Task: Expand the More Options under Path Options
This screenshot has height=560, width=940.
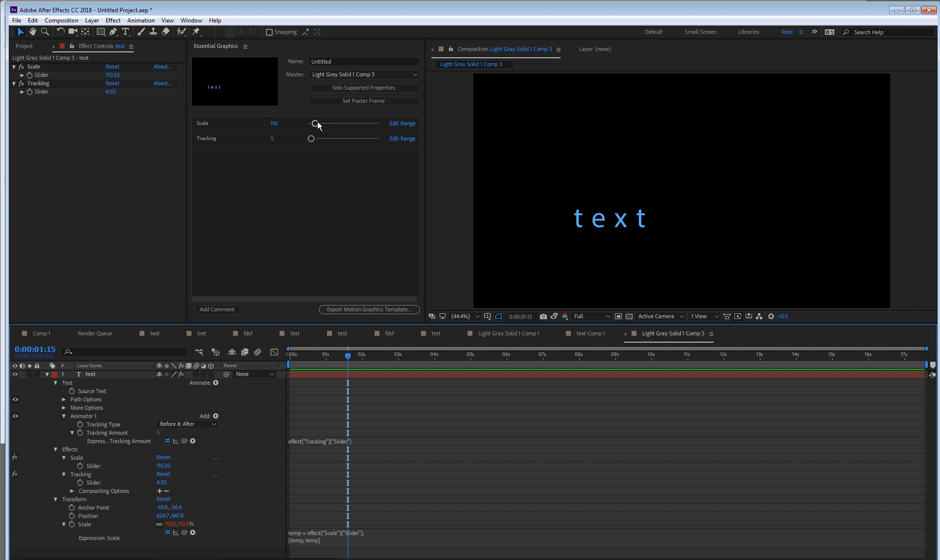Action: pyautogui.click(x=63, y=407)
